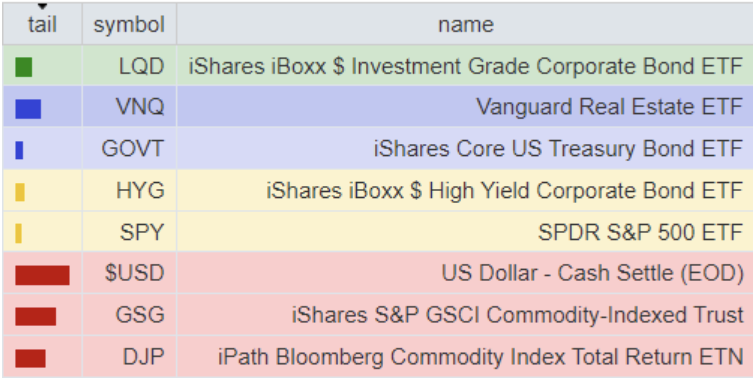754x380 pixels.
Task: Click the long red tail bar for $USD
Action: click(x=42, y=275)
